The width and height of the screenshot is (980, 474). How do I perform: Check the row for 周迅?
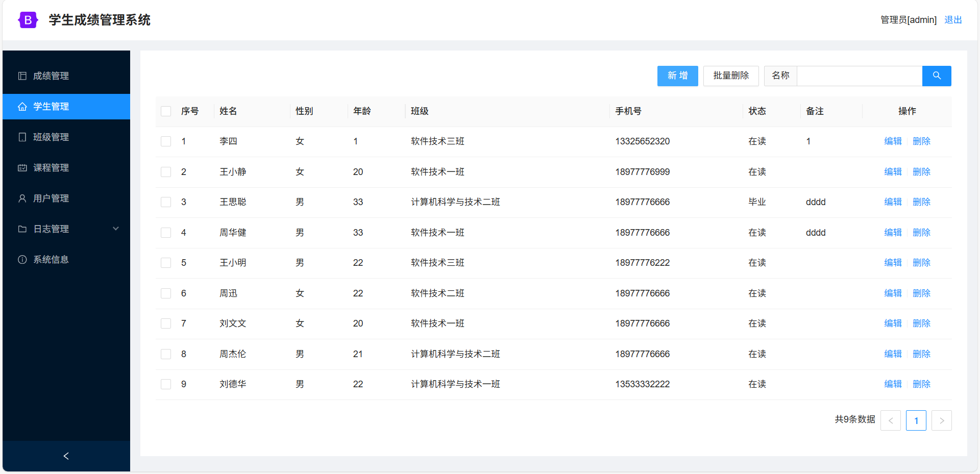pos(166,293)
